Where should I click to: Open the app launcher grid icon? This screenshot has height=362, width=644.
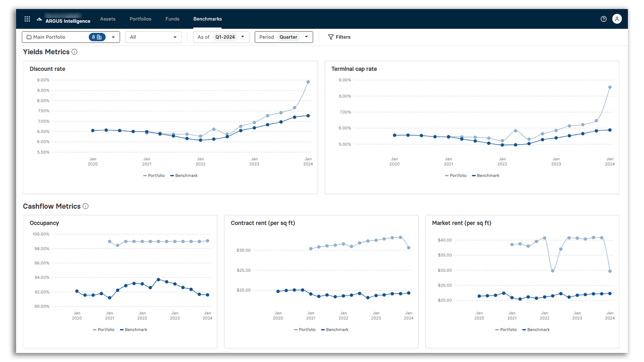[x=27, y=19]
